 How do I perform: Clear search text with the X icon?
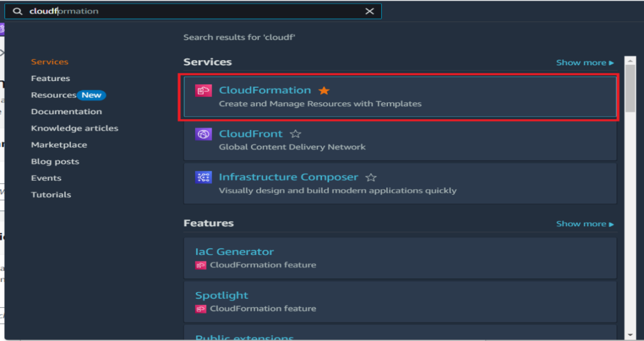coord(370,11)
